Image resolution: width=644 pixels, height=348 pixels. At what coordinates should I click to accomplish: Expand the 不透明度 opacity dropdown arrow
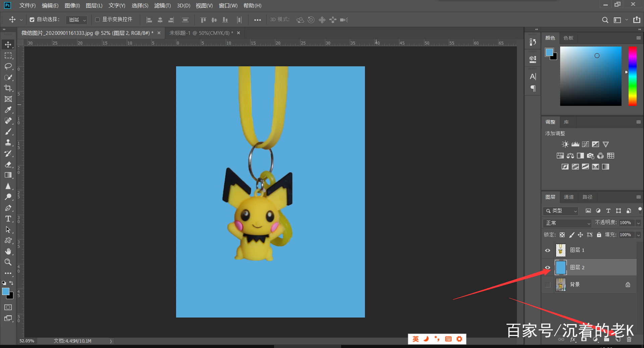coord(638,223)
